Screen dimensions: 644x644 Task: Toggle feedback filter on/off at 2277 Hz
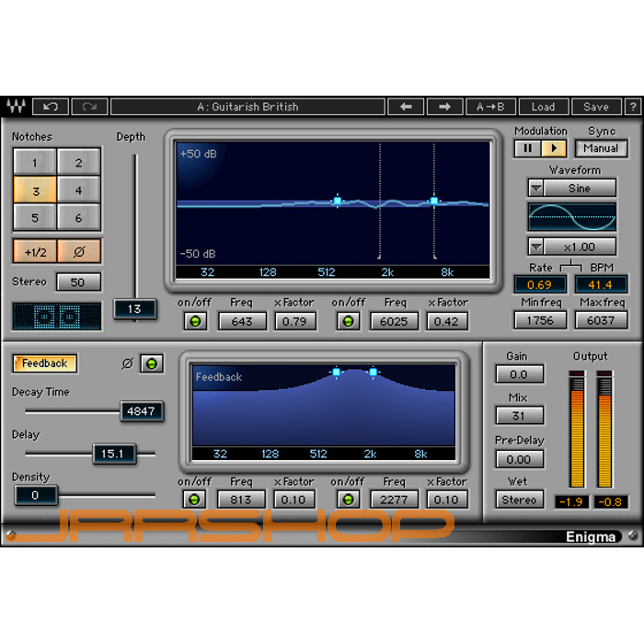pos(349,500)
